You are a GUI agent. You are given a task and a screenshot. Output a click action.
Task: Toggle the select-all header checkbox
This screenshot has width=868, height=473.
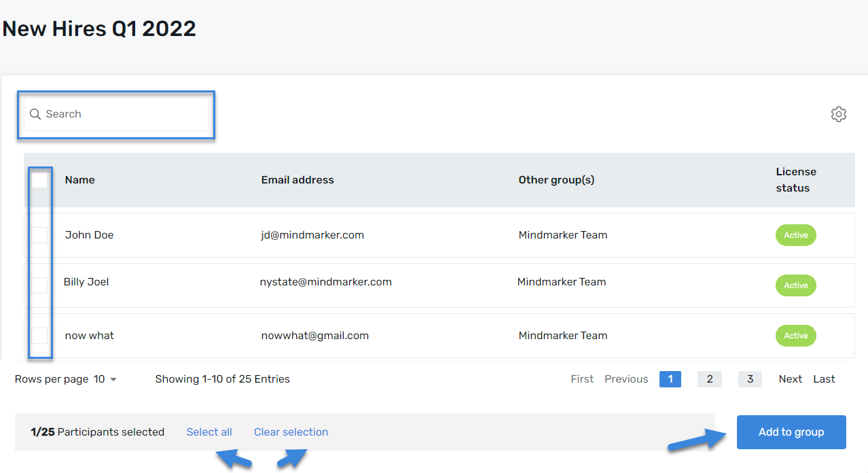[x=40, y=180]
